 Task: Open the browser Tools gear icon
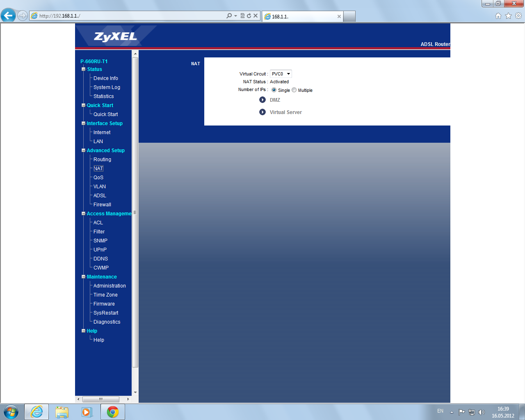click(518, 16)
